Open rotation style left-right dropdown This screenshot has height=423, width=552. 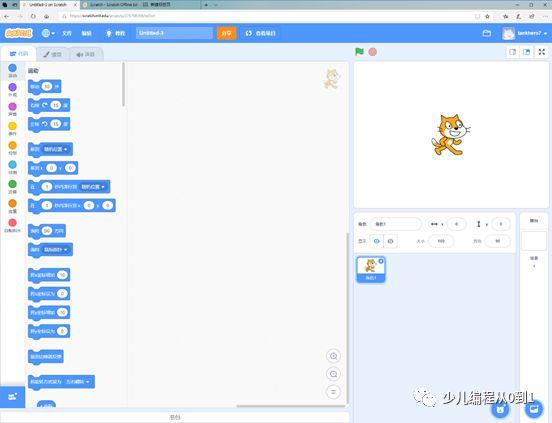78,382
